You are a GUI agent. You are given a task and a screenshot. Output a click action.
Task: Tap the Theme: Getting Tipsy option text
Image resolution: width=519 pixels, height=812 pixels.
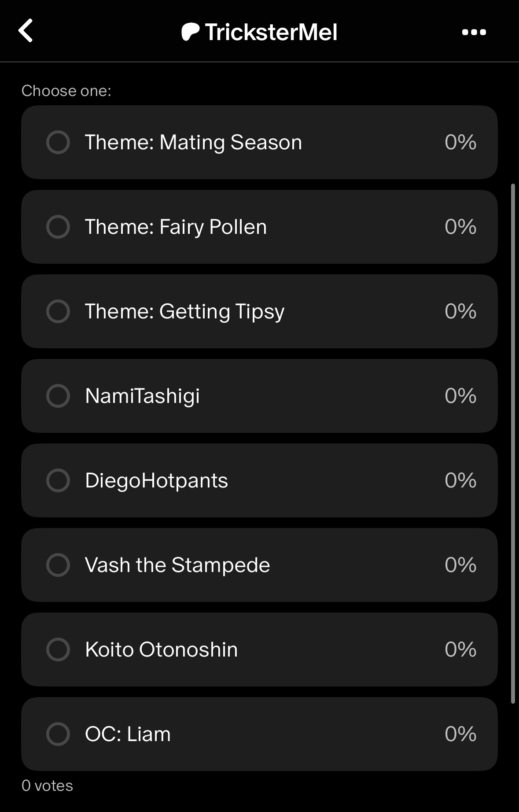click(184, 311)
